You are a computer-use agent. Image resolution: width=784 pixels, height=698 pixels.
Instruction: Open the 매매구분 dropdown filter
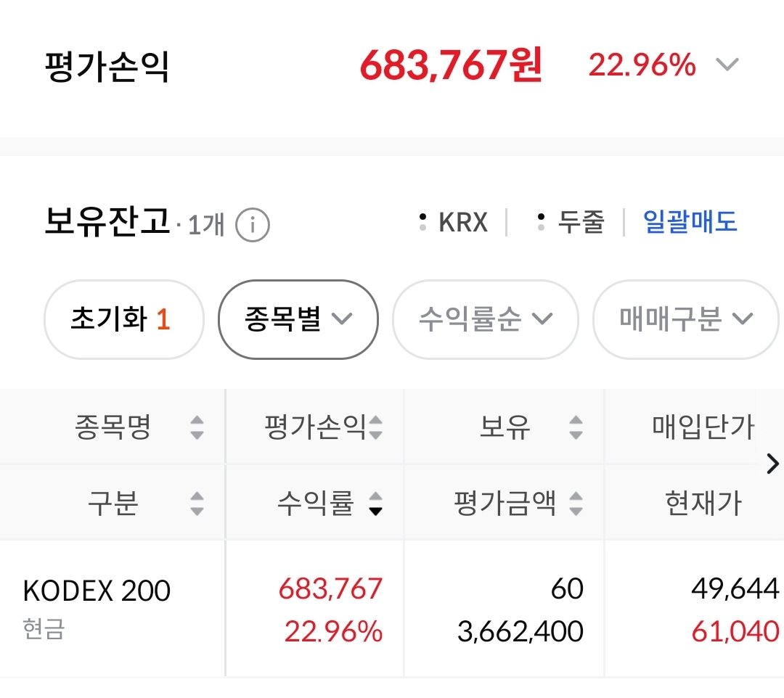pos(686,319)
